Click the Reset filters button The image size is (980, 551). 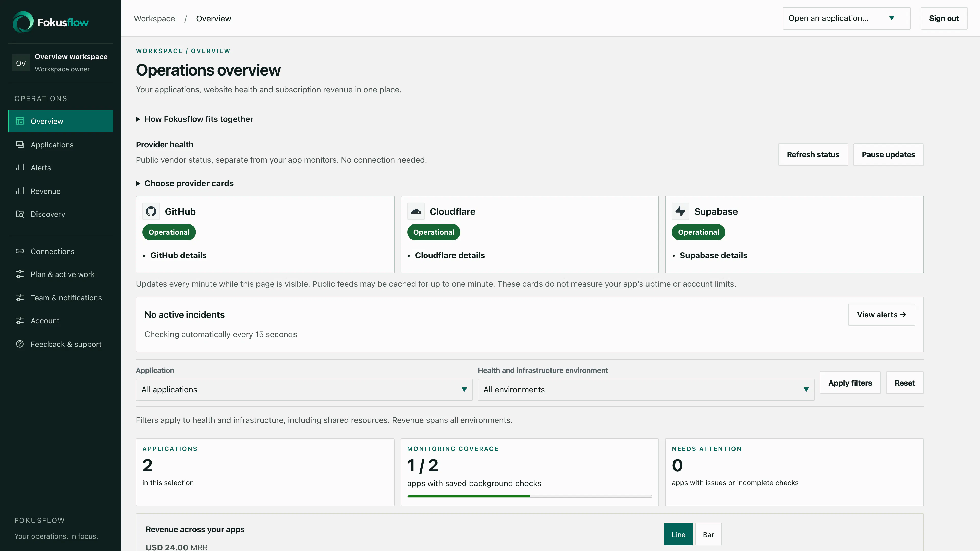(904, 383)
